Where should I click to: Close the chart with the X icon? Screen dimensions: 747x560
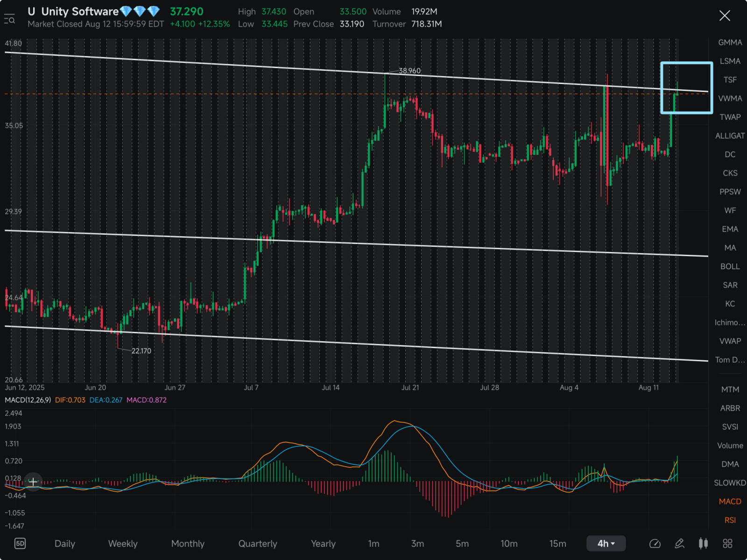[x=725, y=16]
